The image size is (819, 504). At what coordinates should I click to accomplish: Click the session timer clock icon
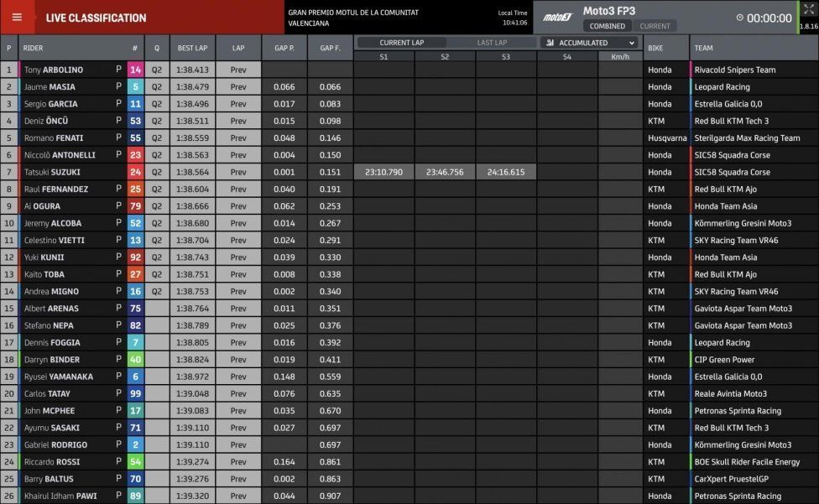(739, 18)
